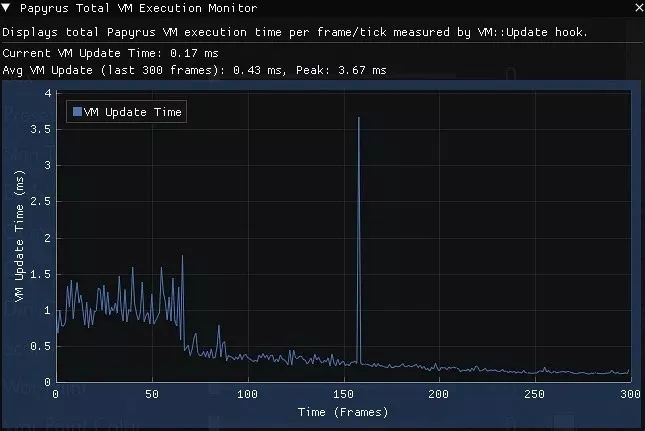Click the x-axis tick label 200
645x431 pixels.
(439, 394)
